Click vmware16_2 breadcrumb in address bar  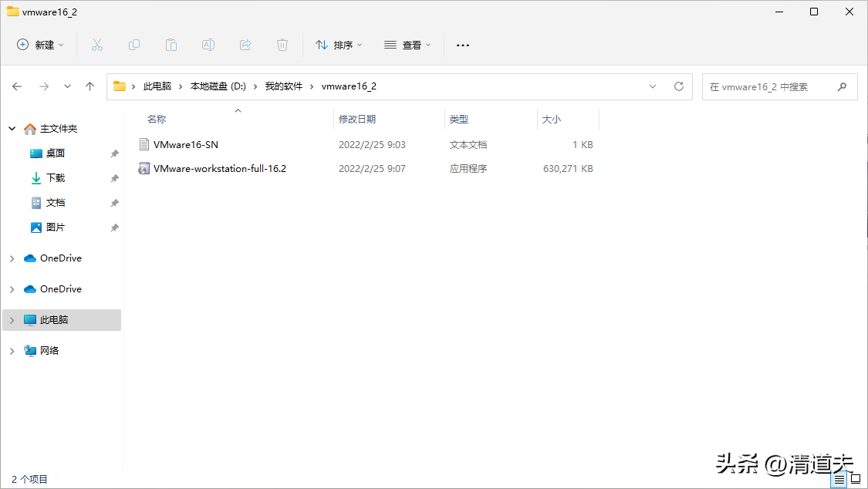[349, 86]
